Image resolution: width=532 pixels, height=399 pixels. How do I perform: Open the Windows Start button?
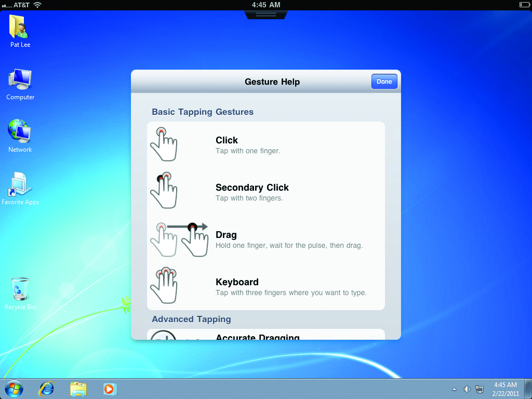[x=14, y=389]
